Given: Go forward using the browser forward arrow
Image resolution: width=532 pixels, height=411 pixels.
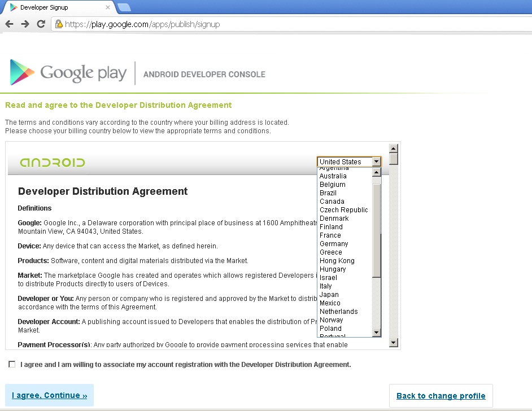Looking at the screenshot, I should [x=25, y=24].
